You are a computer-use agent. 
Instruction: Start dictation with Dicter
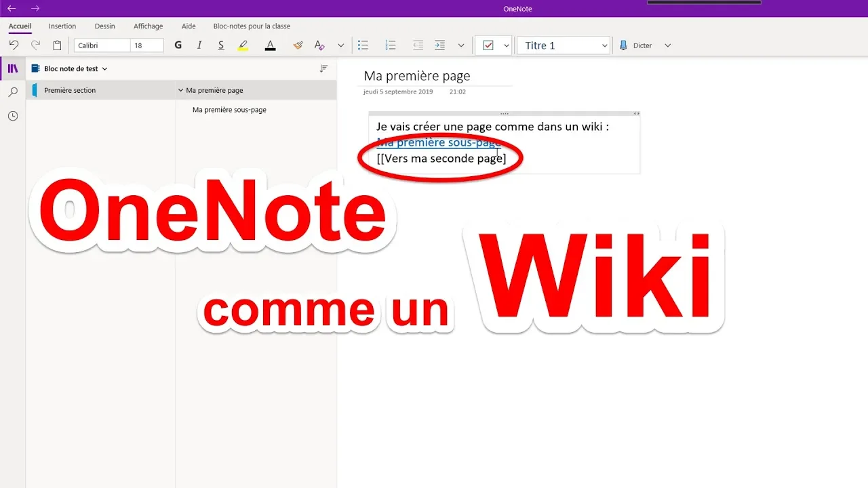coord(635,45)
